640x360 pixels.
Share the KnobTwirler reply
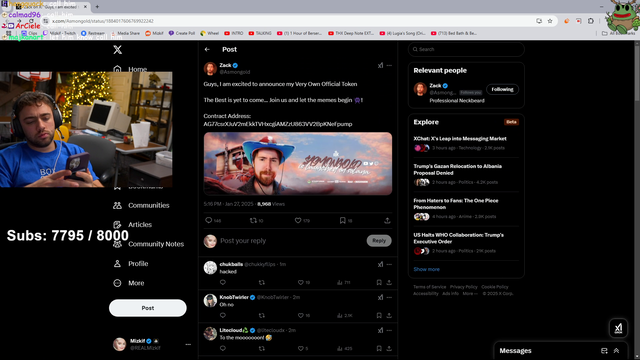(x=389, y=316)
